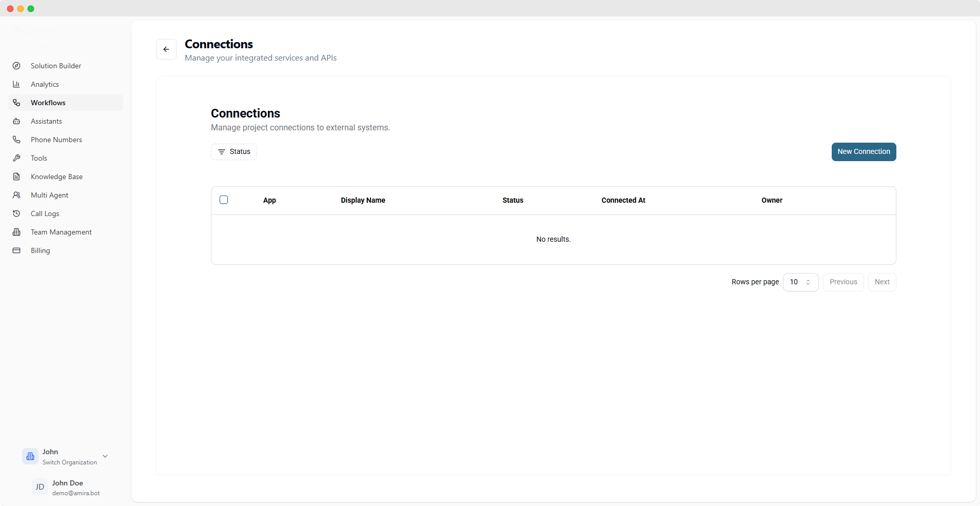Go to the Previous page
Viewport: 980px width, 506px height.
click(843, 282)
